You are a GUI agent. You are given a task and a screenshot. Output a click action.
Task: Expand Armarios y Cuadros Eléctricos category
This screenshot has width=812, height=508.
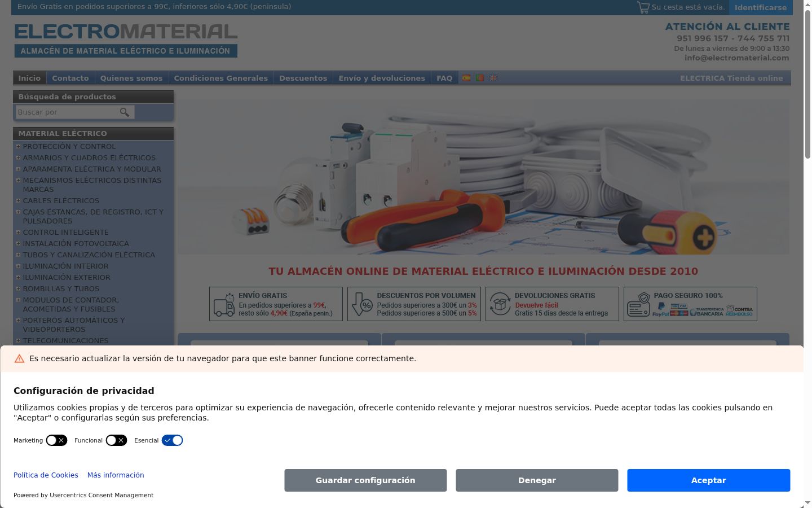tap(18, 157)
